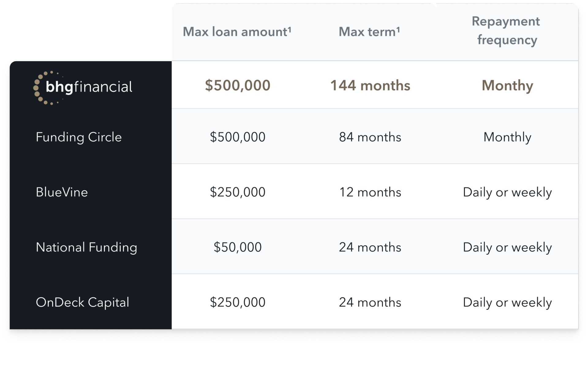
Task: Select the OnDeck Capital row label
Action: tap(82, 303)
